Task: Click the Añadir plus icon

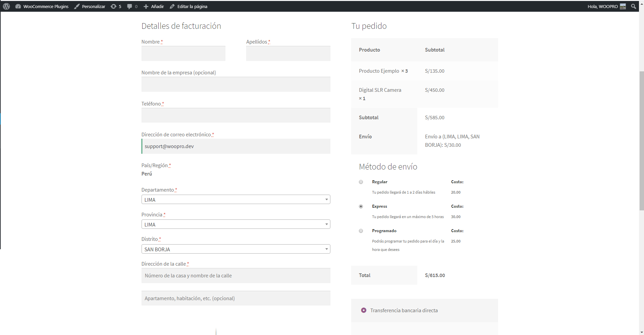Action: pyautogui.click(x=146, y=6)
